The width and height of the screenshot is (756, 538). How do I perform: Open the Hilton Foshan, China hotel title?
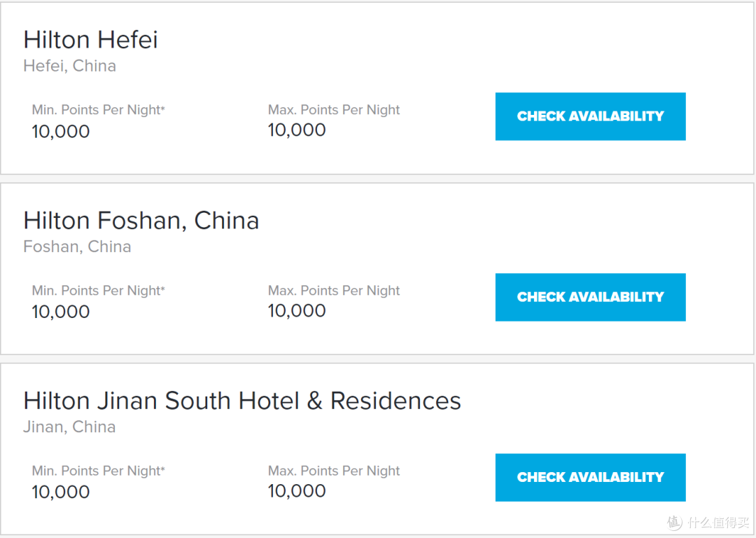[141, 221]
